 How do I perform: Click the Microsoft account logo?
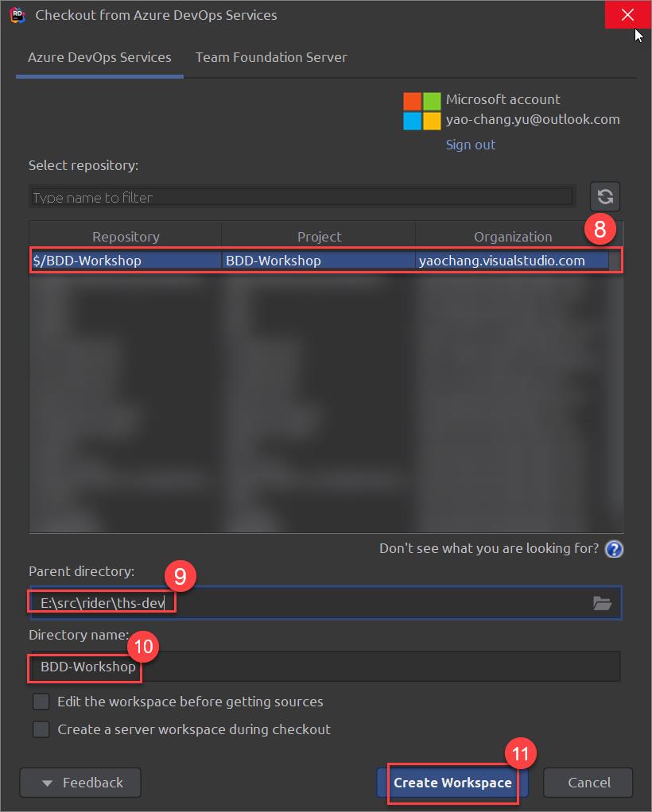tap(422, 110)
